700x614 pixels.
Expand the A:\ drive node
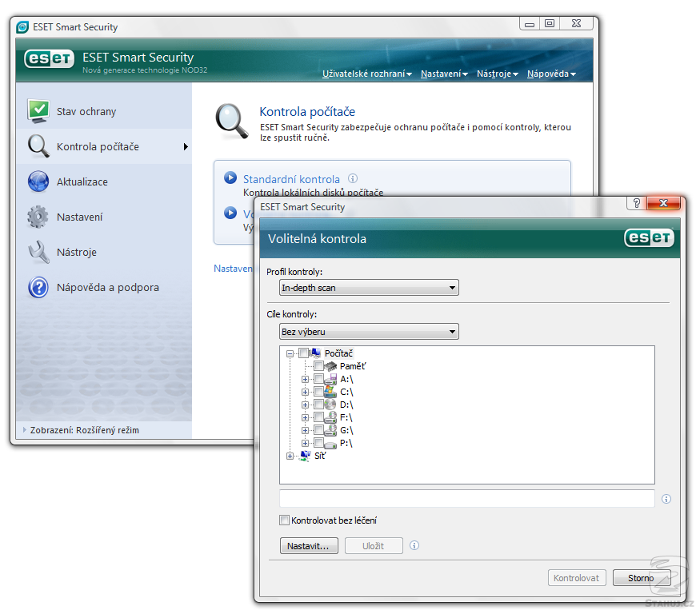[x=305, y=379]
